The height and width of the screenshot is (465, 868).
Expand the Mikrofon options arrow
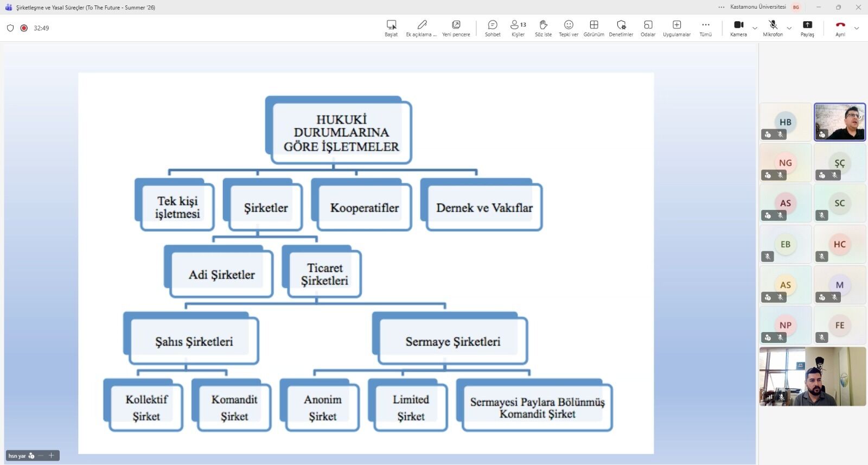789,28
